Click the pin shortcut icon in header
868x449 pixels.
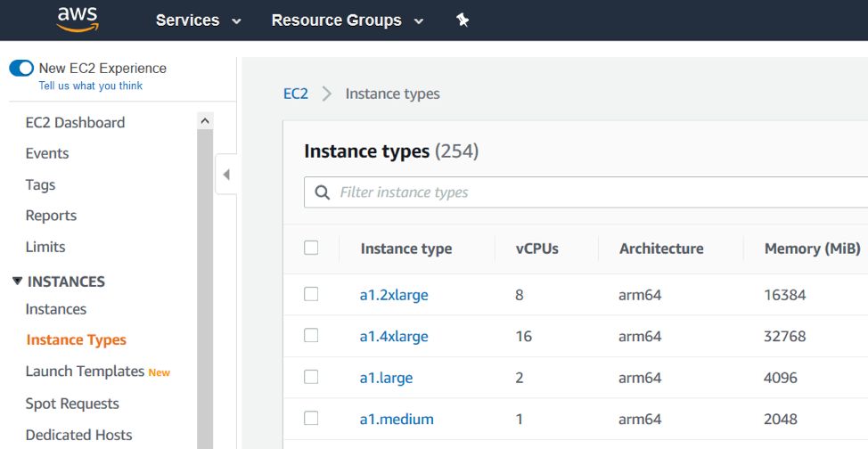click(x=463, y=20)
